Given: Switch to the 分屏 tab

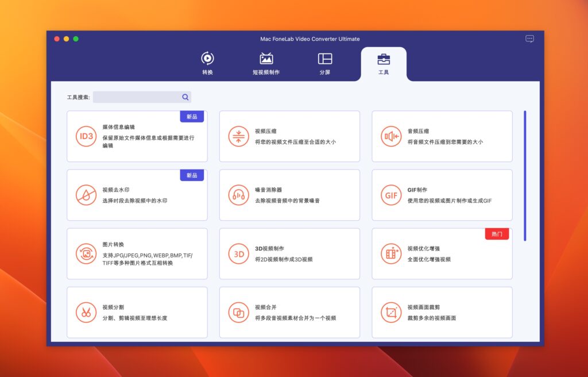Looking at the screenshot, I should click(326, 63).
